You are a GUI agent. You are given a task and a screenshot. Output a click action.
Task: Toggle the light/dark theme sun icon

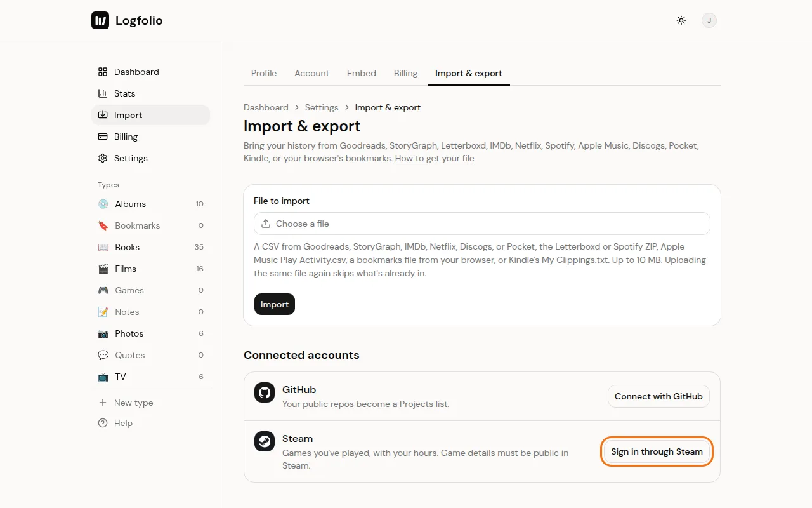click(681, 20)
